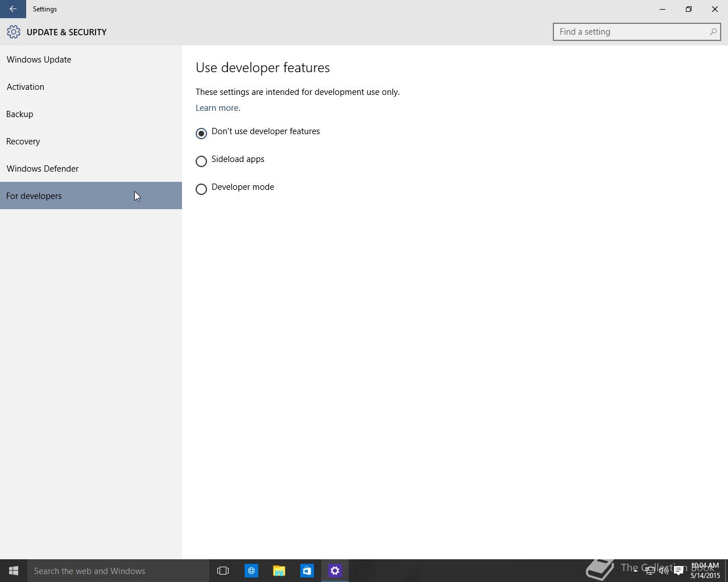
Task: Close the Settings window
Action: (715, 9)
